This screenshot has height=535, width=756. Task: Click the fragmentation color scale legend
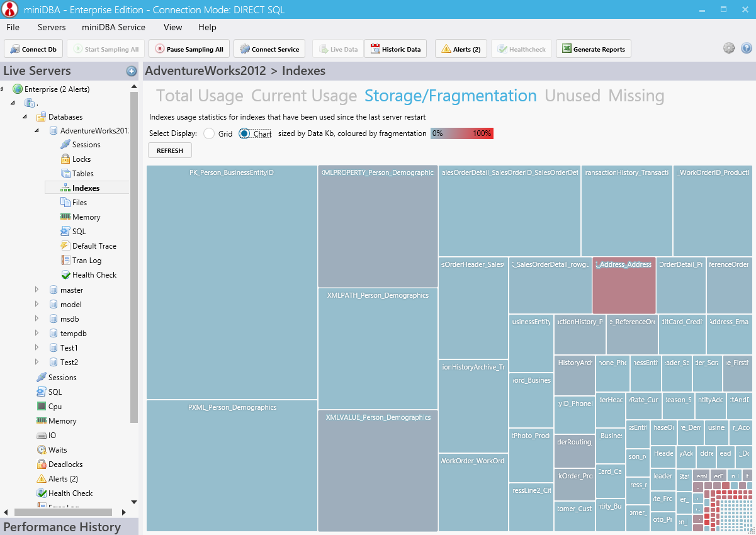coord(461,133)
